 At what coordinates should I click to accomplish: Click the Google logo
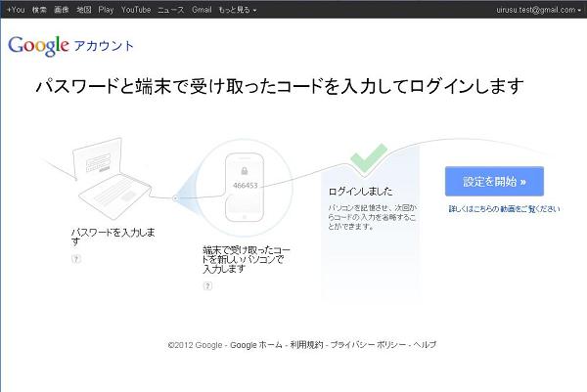(38, 46)
